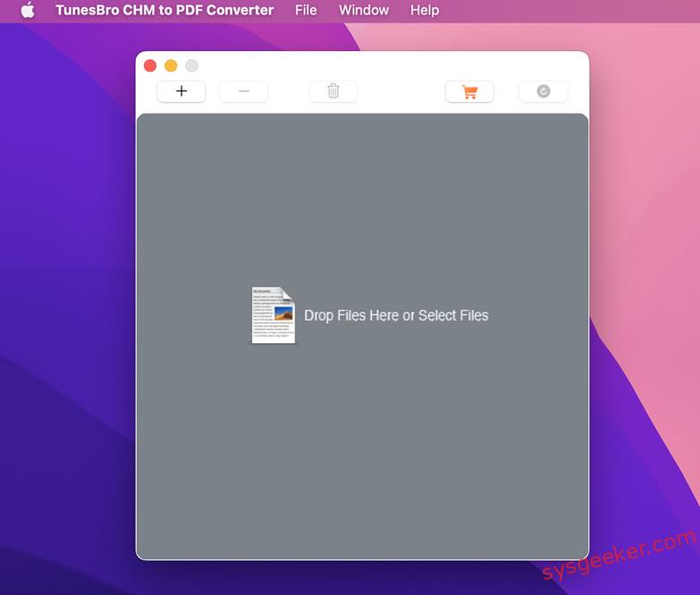The width and height of the screenshot is (700, 595).
Task: Open the TunesBro CHM to PDF Converter menu
Action: click(x=164, y=10)
